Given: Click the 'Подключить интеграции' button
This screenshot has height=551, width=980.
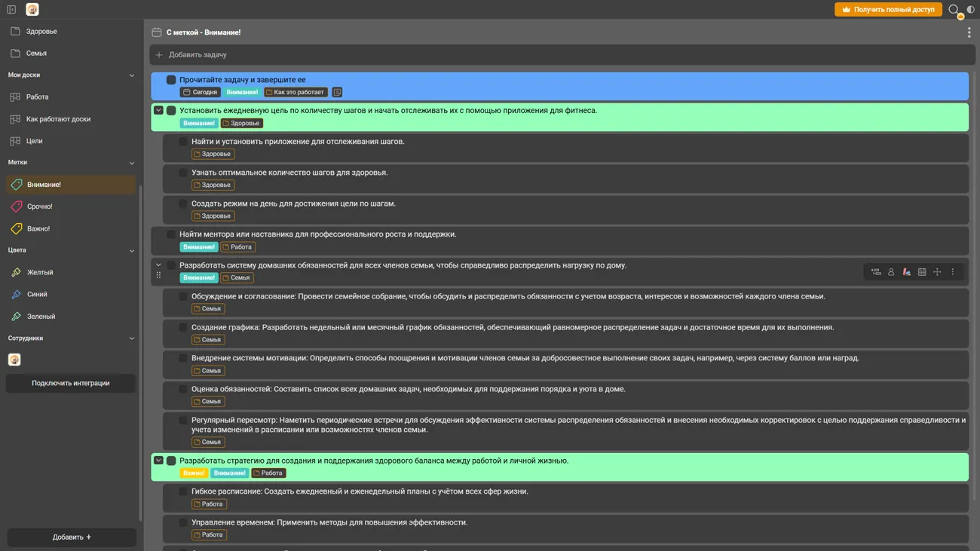Looking at the screenshot, I should click(71, 384).
